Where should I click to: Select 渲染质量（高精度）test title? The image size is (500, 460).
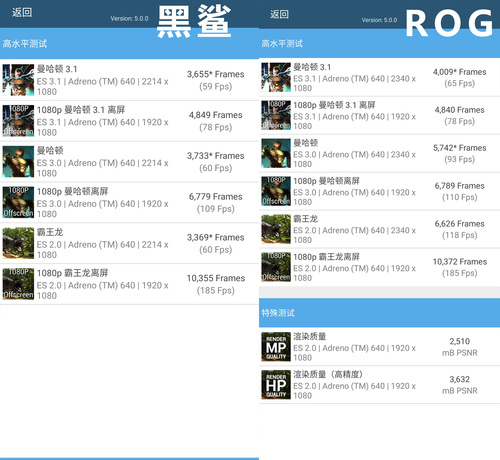coord(328,375)
